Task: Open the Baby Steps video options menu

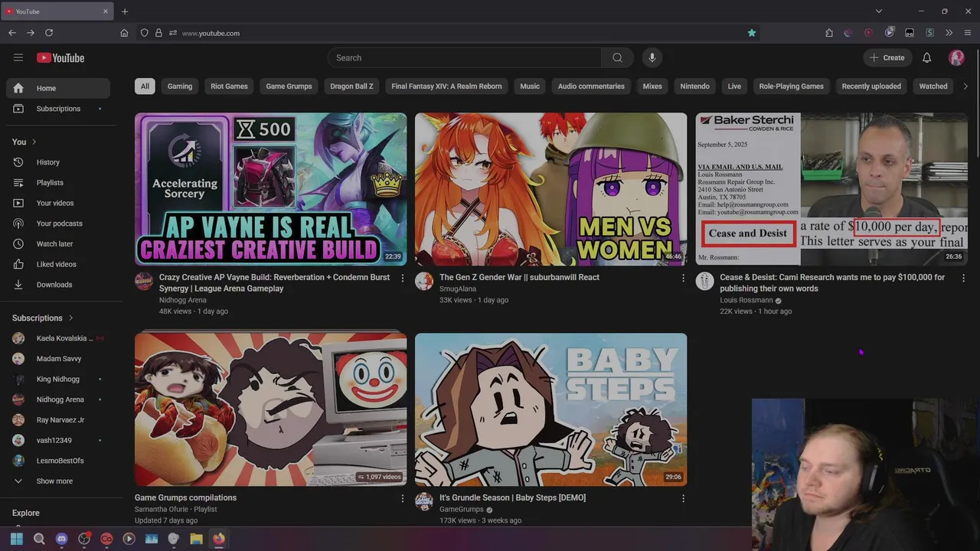Action: (x=683, y=498)
